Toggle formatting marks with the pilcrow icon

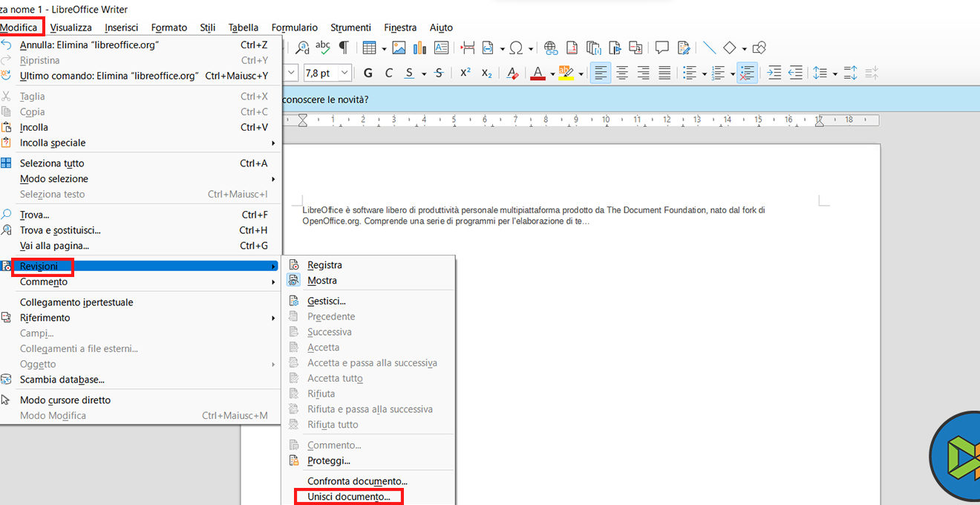(343, 48)
